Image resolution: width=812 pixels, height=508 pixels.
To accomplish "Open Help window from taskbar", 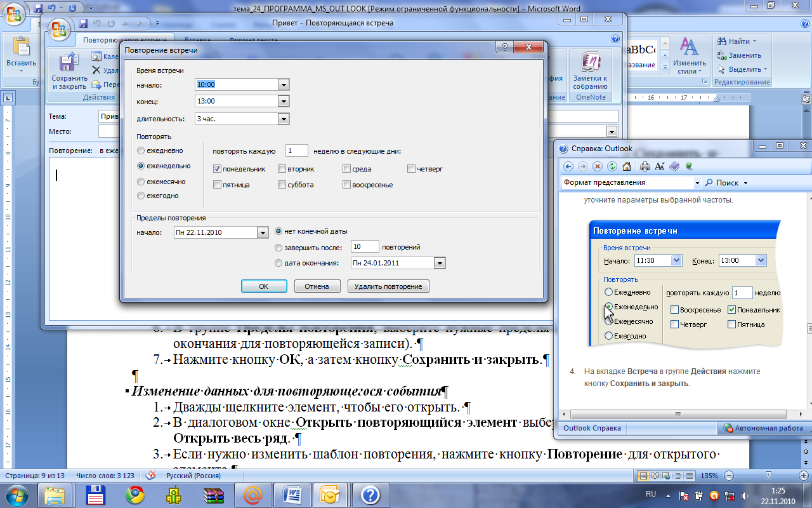I will pyautogui.click(x=370, y=494).
